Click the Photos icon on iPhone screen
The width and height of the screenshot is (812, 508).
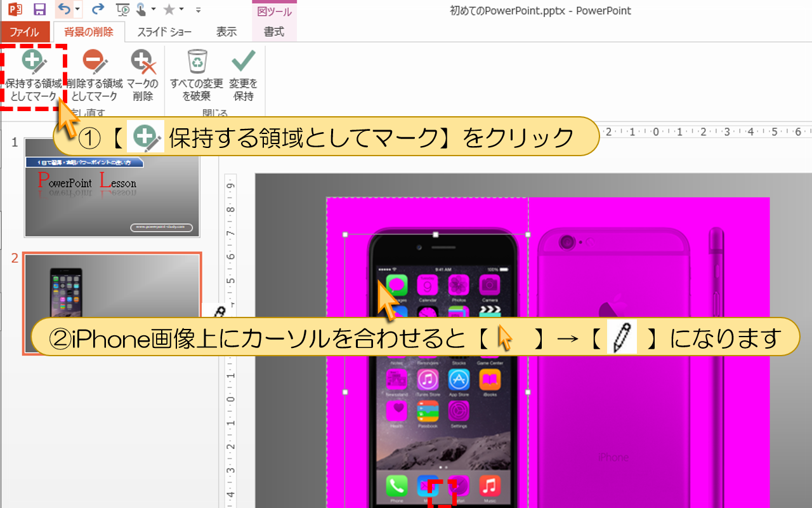(459, 284)
